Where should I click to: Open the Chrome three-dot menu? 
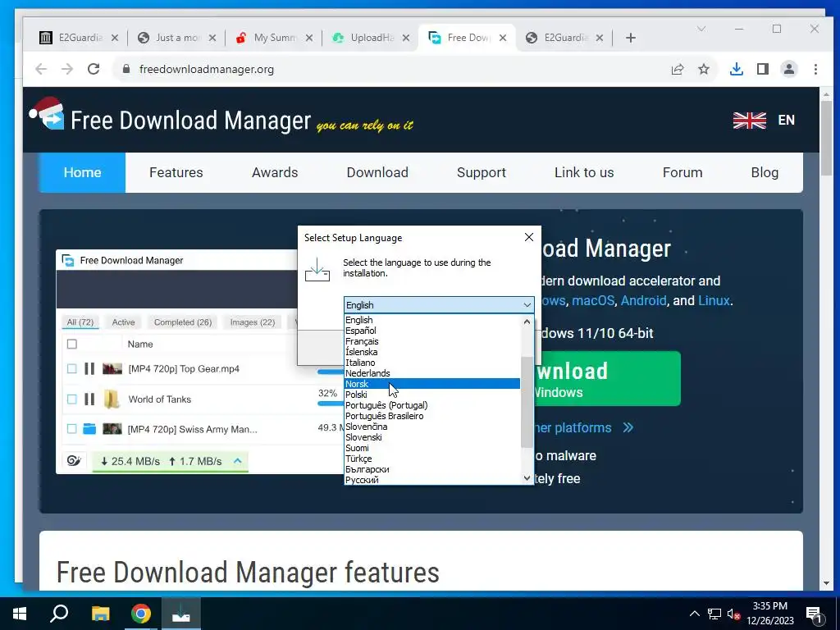click(x=815, y=69)
